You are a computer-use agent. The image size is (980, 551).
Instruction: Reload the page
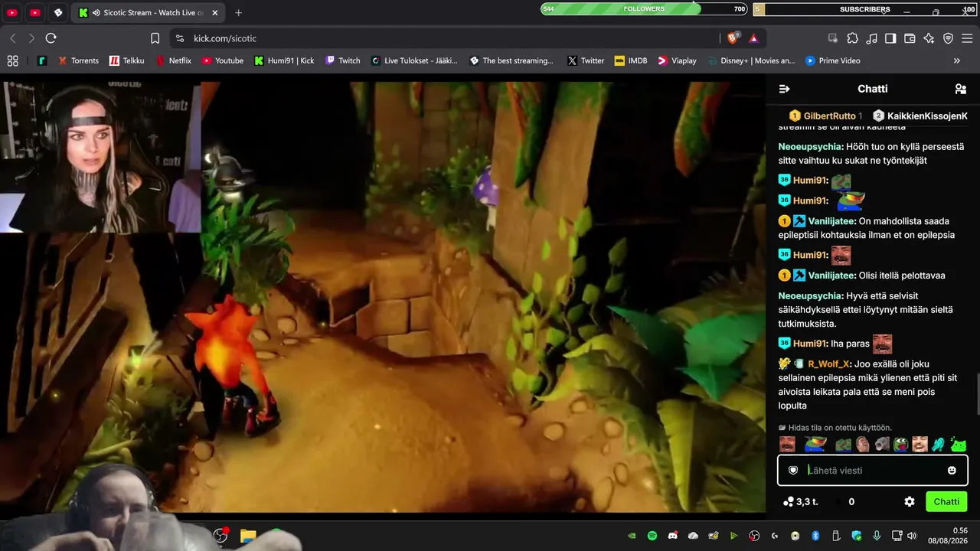tap(51, 38)
